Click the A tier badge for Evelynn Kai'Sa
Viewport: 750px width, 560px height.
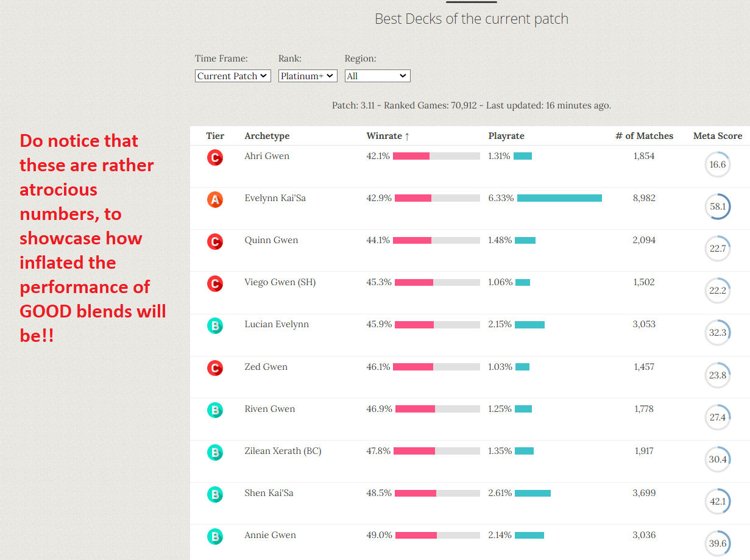214,199
